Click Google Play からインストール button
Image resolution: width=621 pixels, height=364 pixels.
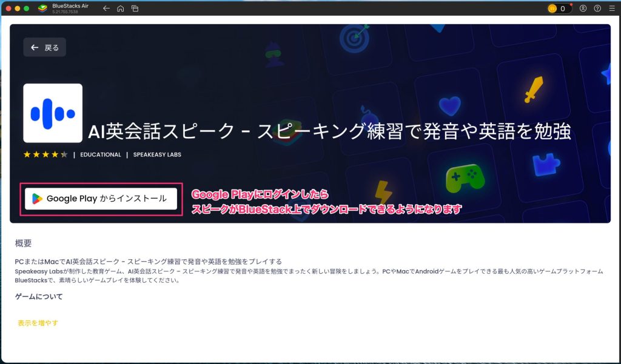tap(101, 199)
